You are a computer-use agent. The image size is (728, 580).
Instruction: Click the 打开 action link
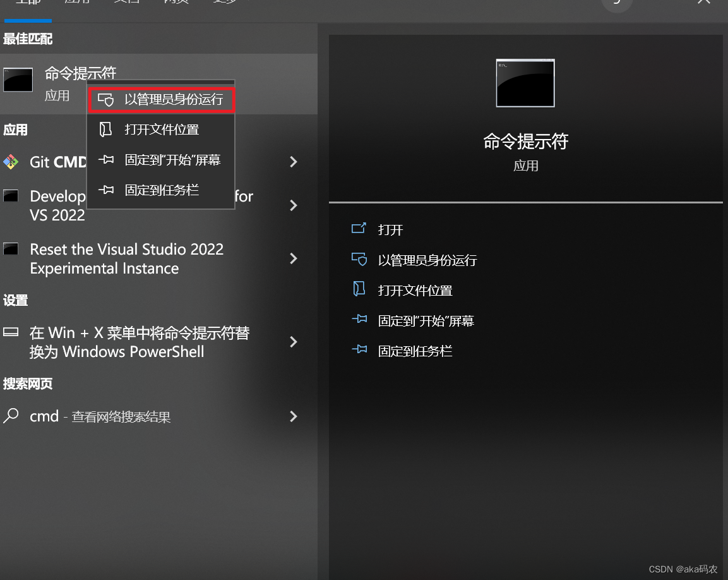390,230
